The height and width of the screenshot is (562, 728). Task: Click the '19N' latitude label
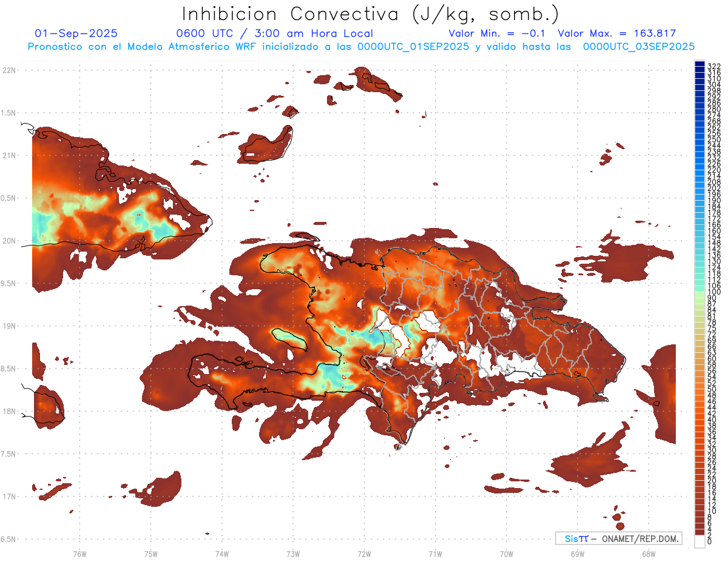pos(10,326)
